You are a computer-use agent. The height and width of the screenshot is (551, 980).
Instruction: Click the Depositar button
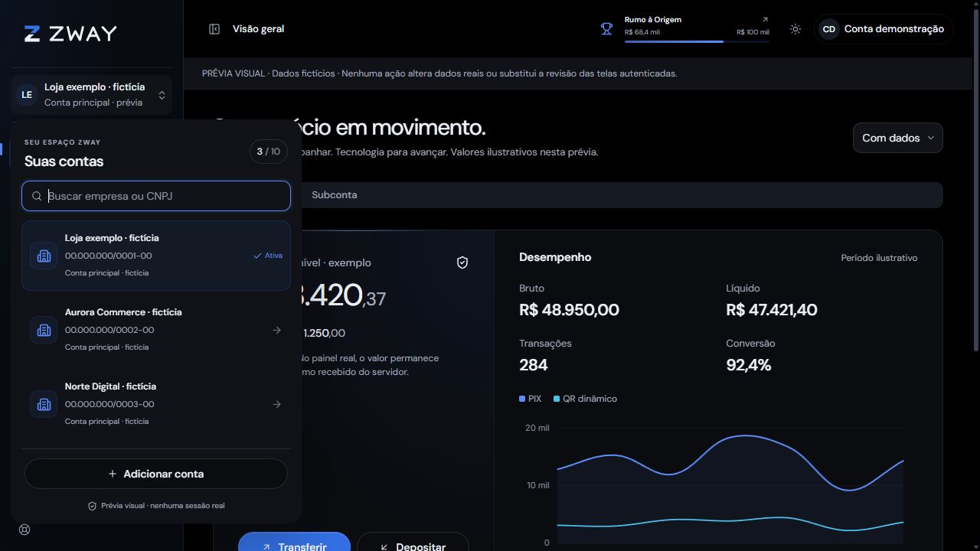coord(413,543)
